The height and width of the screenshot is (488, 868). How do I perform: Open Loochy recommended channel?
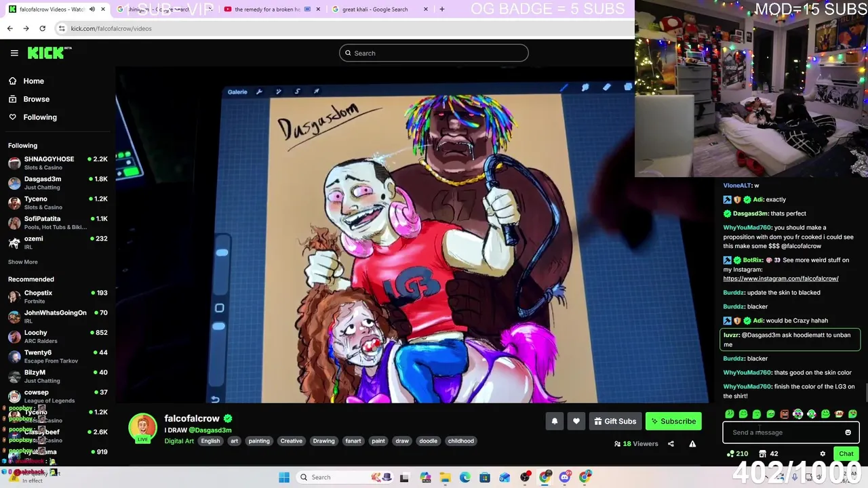point(58,336)
